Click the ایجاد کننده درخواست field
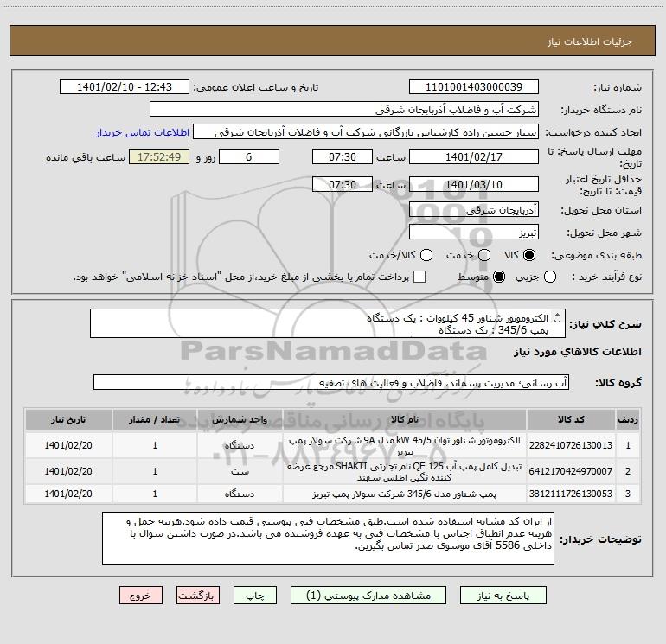The width and height of the screenshot is (666, 644). pos(366,132)
